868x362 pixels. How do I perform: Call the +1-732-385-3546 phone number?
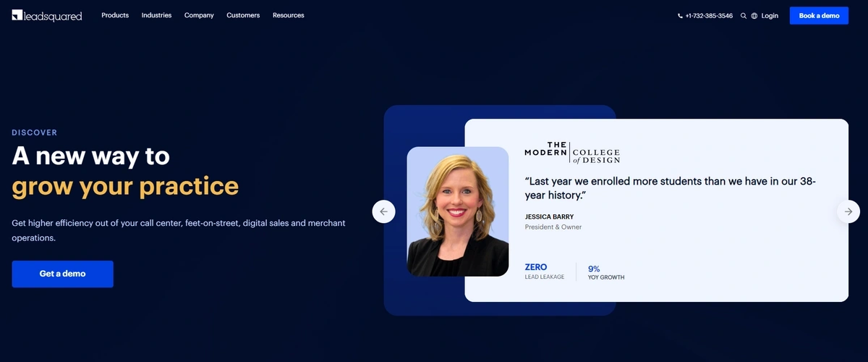click(709, 15)
